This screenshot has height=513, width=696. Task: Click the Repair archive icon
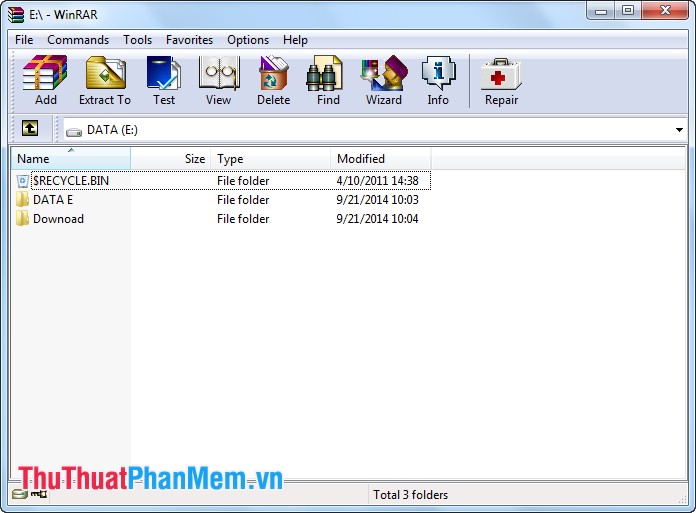[x=501, y=80]
